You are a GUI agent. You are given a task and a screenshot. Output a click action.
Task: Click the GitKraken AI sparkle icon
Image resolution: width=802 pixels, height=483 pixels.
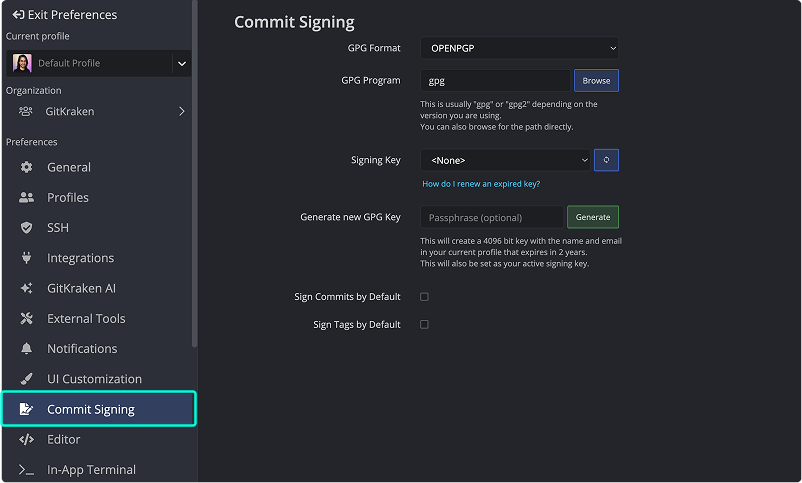pos(27,288)
